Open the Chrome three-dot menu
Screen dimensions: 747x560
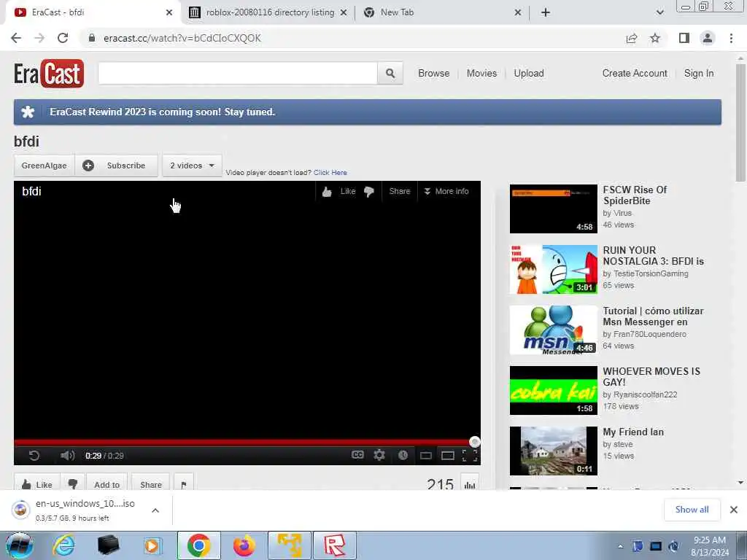[x=731, y=38]
